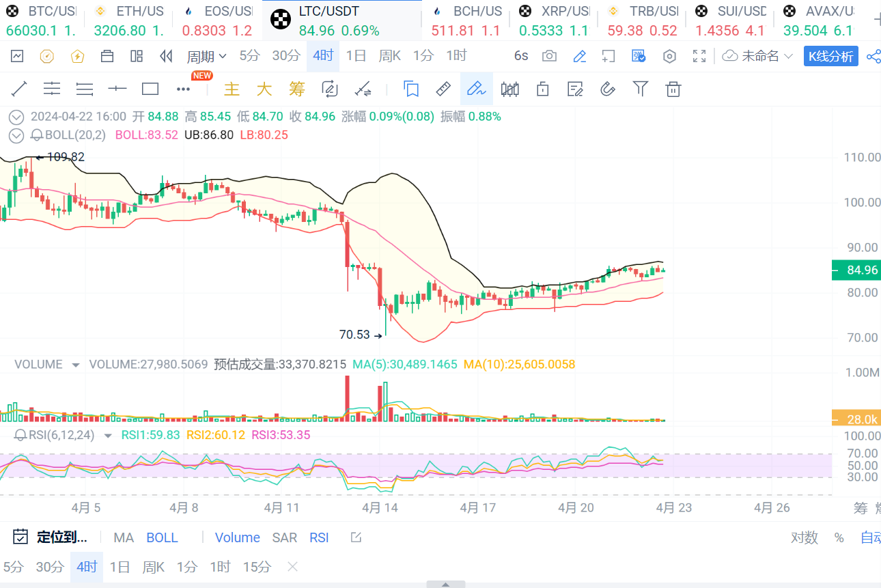
Task: Switch to the BCH/USDT tab
Action: pos(466,20)
